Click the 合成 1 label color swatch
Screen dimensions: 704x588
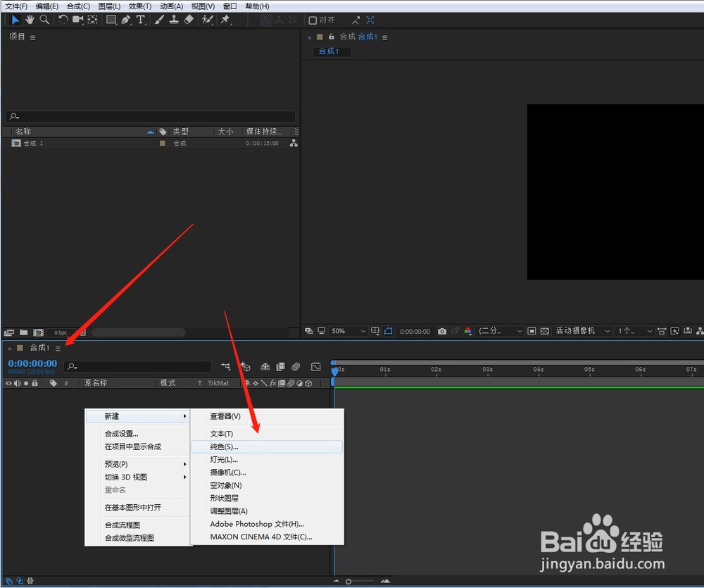(x=163, y=143)
